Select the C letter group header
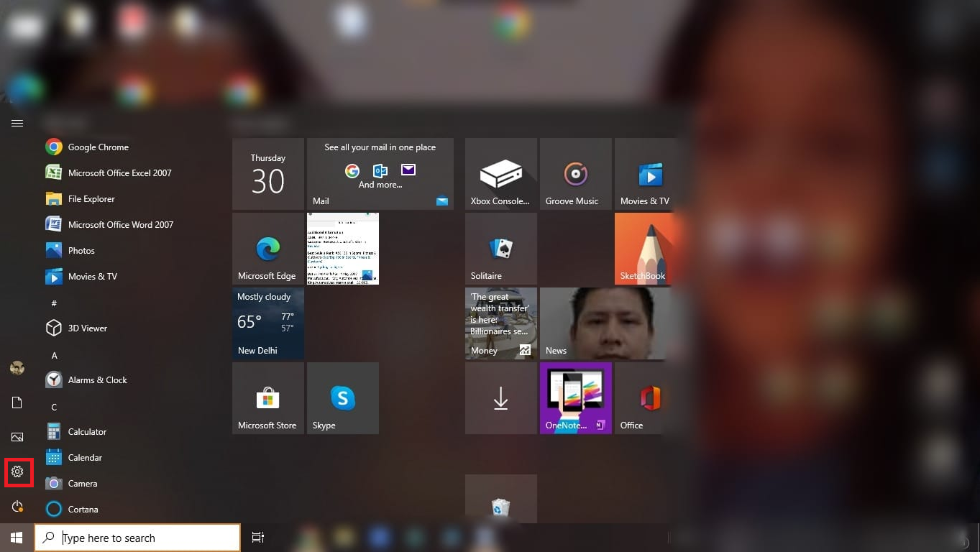980x552 pixels. tap(54, 407)
